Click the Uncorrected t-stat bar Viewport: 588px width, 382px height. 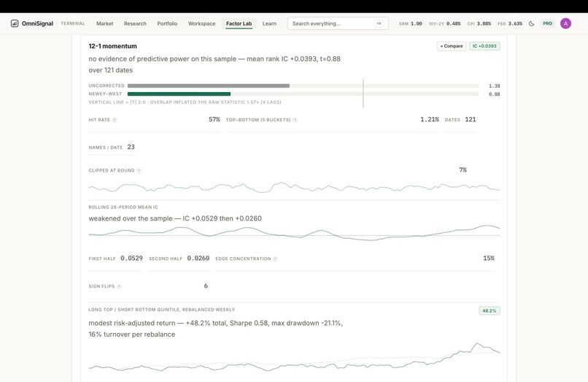(209, 85)
